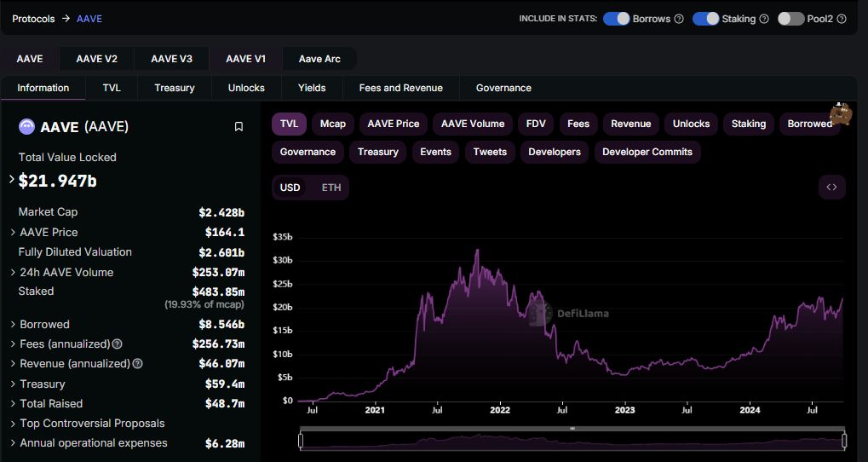
Task: Enable the Events chart overlay
Action: point(435,153)
